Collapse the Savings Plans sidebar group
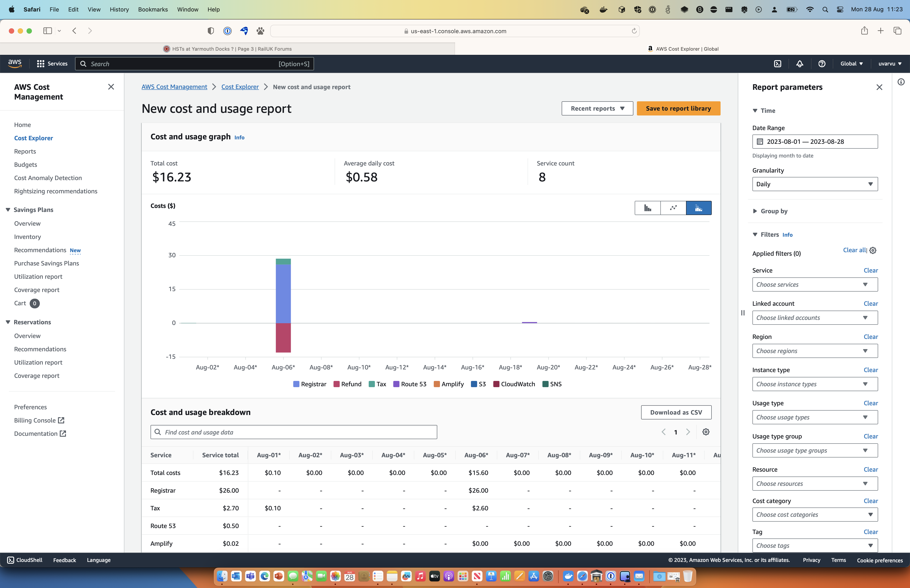Viewport: 910px width, 588px height. click(29, 210)
